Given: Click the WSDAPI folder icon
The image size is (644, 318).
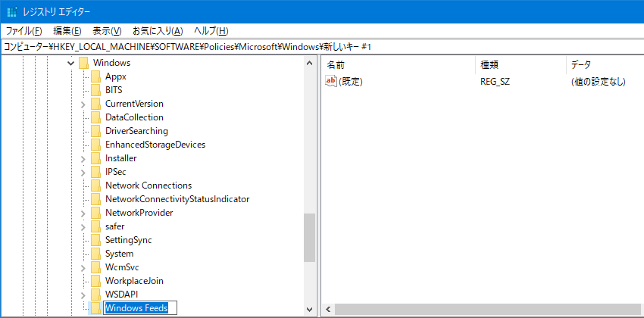Looking at the screenshot, I should pos(95,295).
